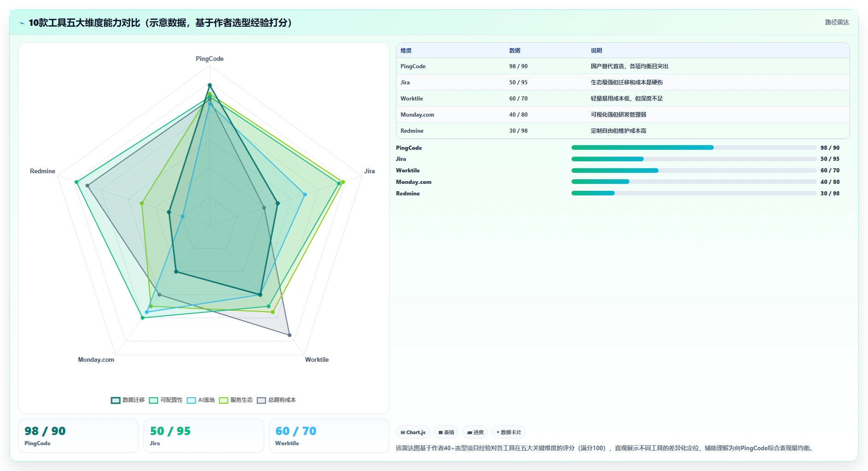Toggle the AI落地 legend swatch
The height and width of the screenshot is (471, 868).
click(x=191, y=400)
